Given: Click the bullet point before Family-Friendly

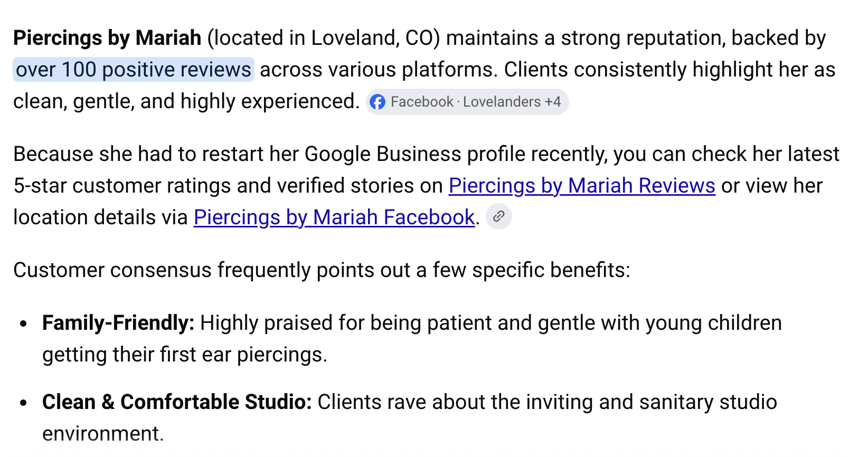Looking at the screenshot, I should (x=23, y=323).
